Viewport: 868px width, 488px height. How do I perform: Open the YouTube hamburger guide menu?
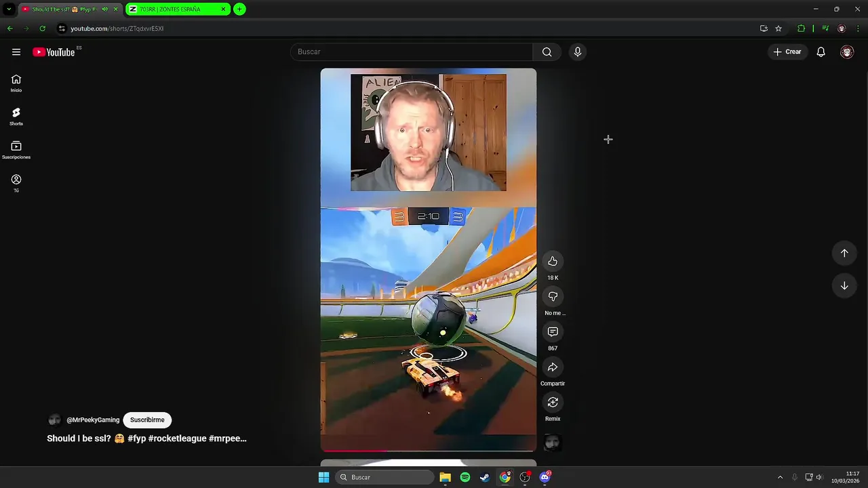point(16,52)
